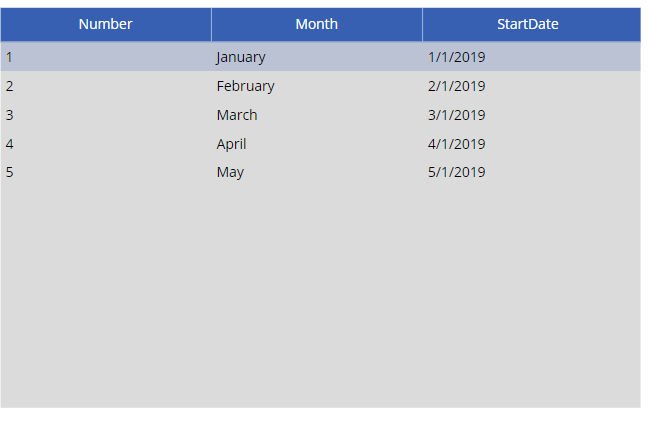This screenshot has height=422, width=649.
Task: Select the cell with number 4
Action: tap(10, 144)
